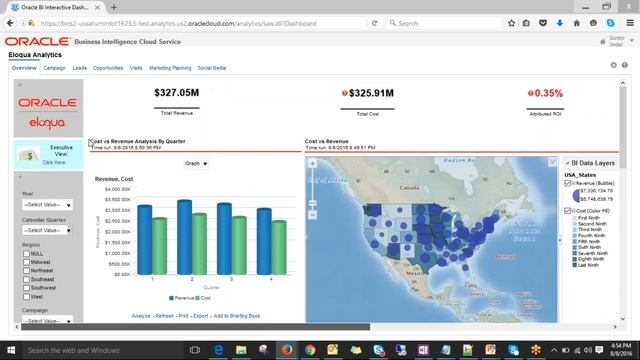This screenshot has width=640, height=360.
Task: Check the West region checkbox
Action: pyautogui.click(x=27, y=297)
